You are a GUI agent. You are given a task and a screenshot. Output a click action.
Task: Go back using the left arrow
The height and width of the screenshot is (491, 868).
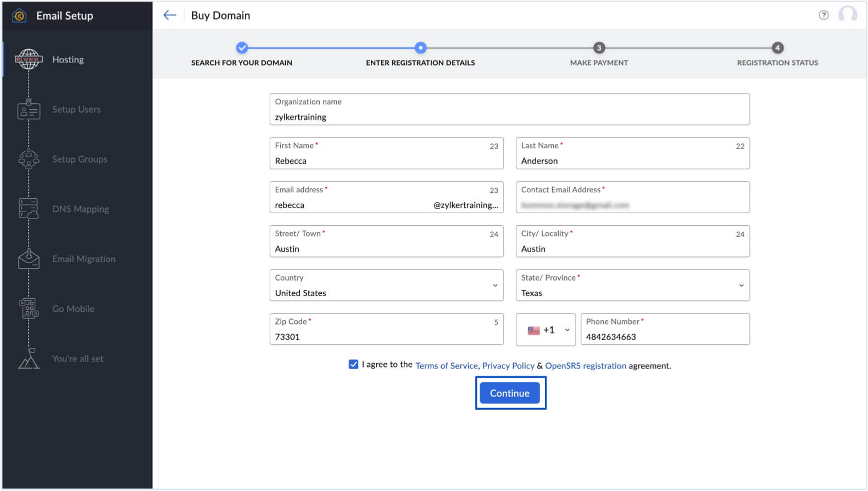(x=170, y=15)
